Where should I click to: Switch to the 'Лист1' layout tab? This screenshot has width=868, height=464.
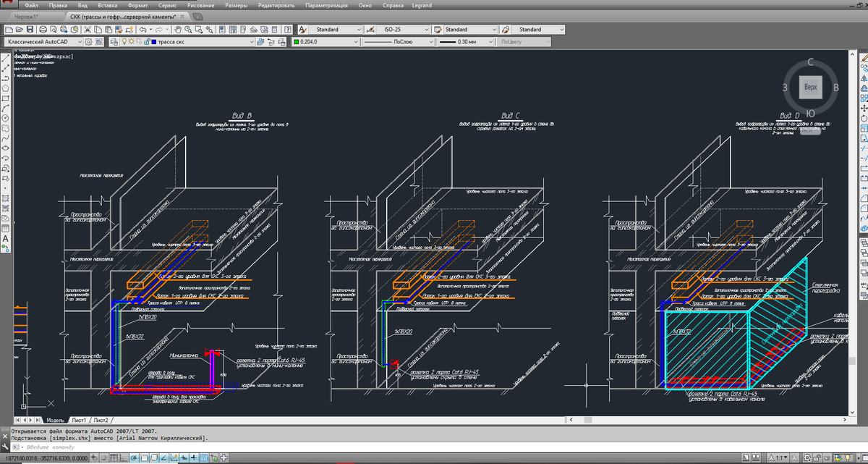pos(79,420)
